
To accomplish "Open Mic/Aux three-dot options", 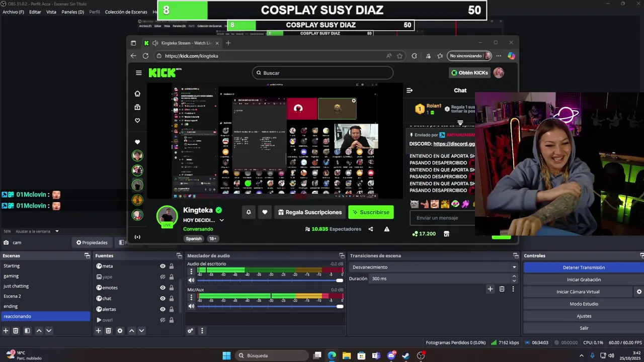I will pos(191,297).
